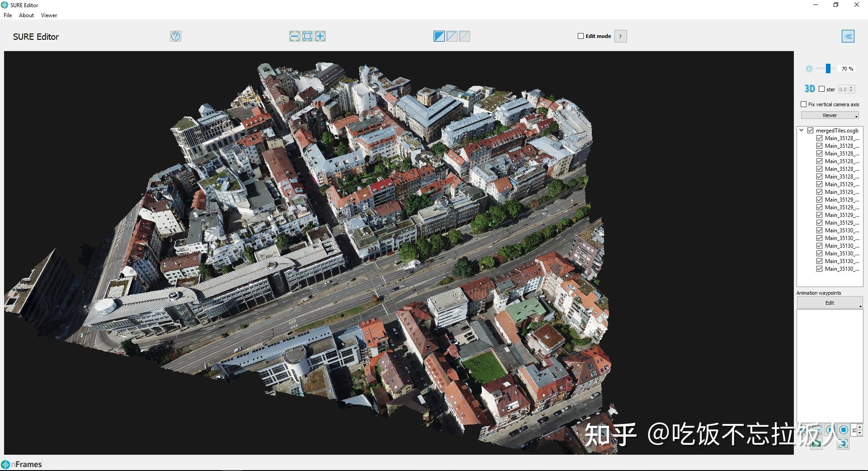Open the About menu

pos(26,15)
